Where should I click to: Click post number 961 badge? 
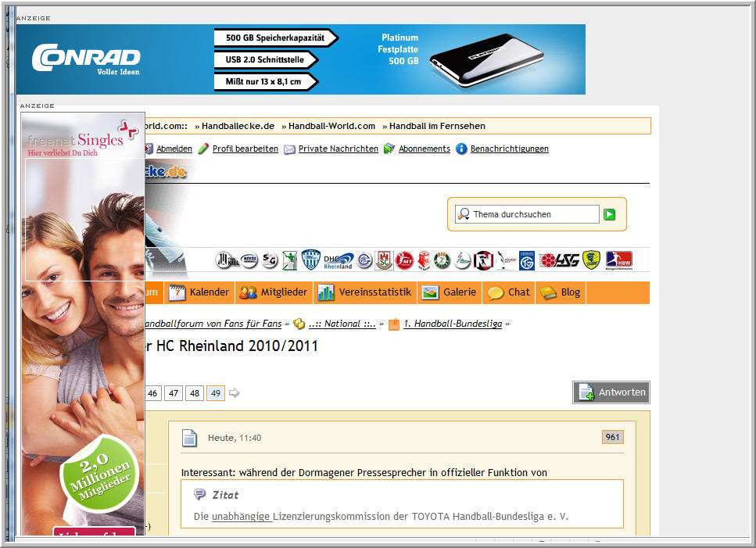[x=612, y=437]
